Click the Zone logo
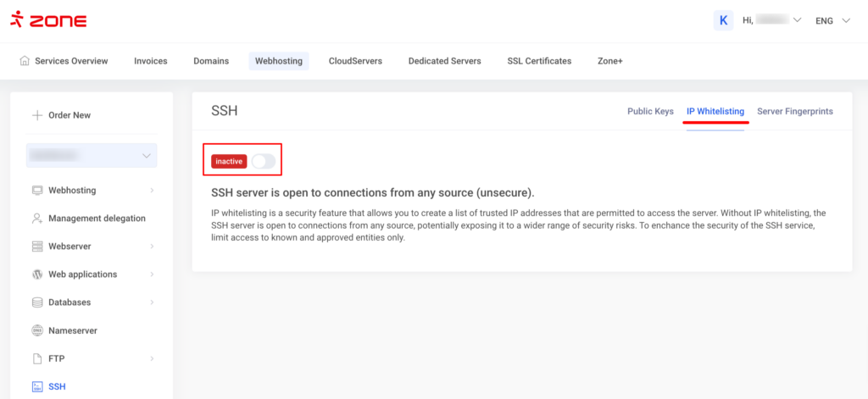868x399 pixels. click(48, 20)
